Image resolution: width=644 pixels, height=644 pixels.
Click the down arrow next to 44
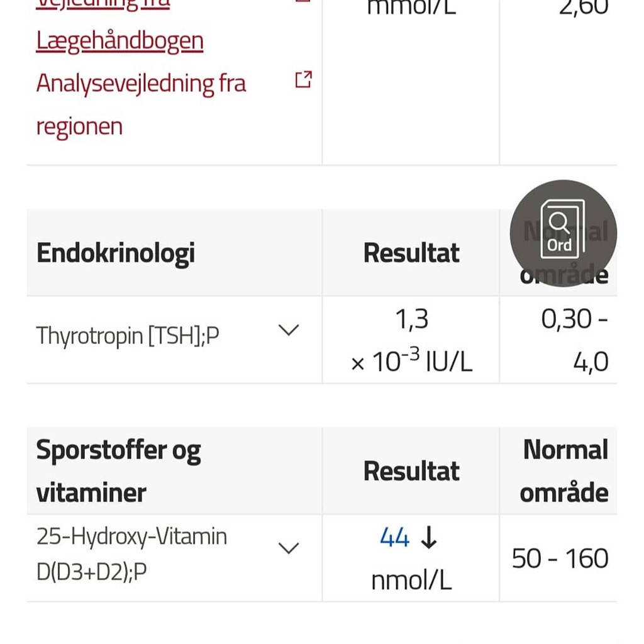click(429, 538)
